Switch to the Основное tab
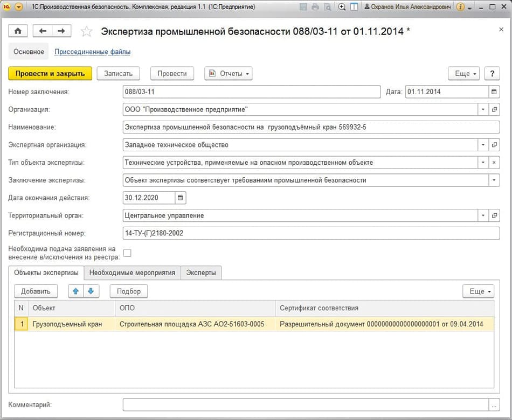512x420 pixels. coord(29,52)
